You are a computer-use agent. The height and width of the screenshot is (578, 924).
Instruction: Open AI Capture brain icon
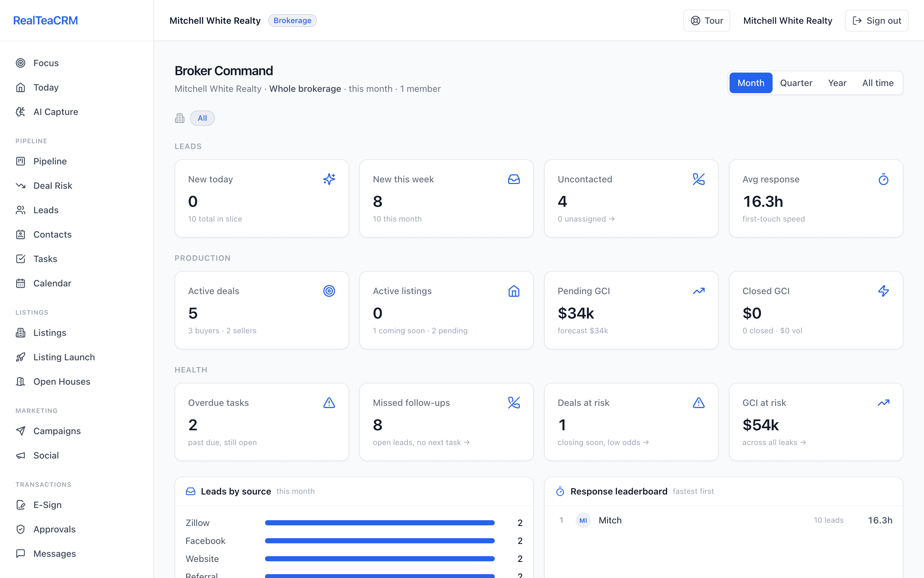(x=21, y=112)
